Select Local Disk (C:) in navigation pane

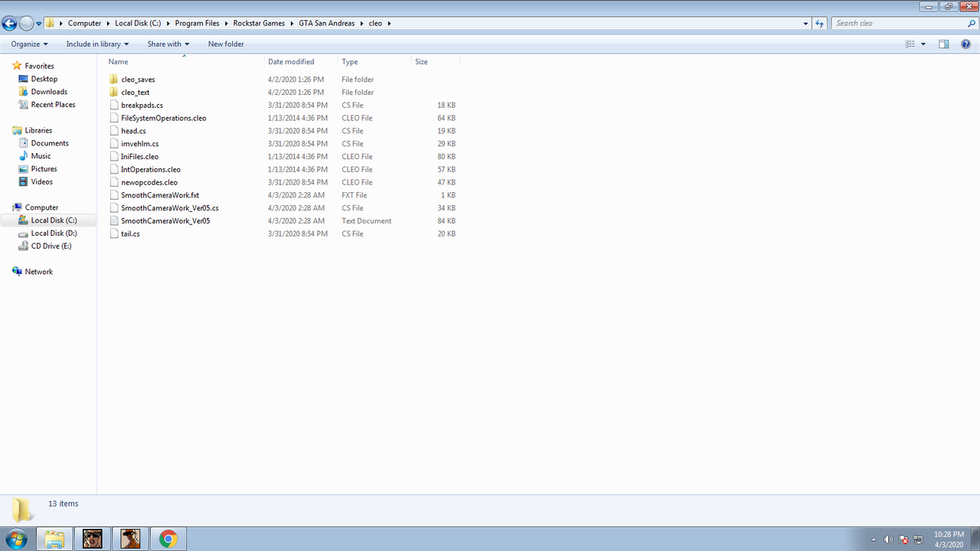tap(54, 220)
